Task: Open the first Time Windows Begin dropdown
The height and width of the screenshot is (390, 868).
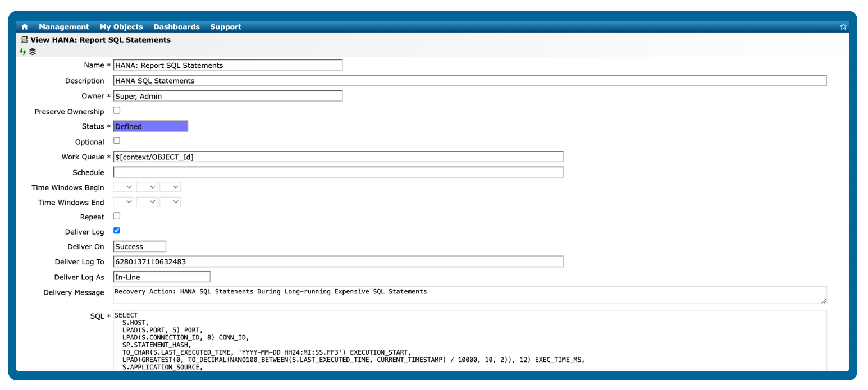Action: pyautogui.click(x=124, y=187)
